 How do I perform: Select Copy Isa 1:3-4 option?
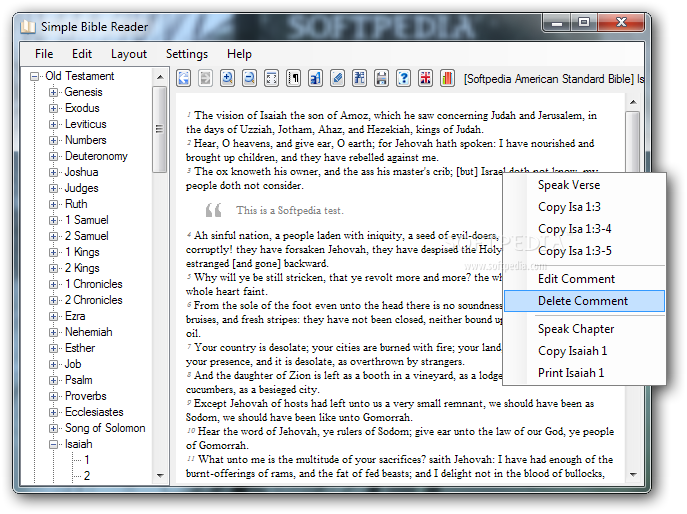pos(584,229)
